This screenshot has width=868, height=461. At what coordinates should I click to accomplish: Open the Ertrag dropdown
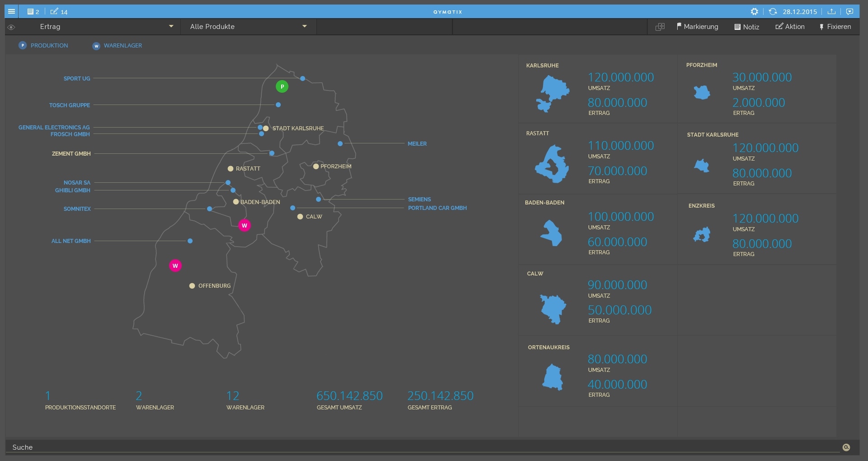[x=107, y=27]
